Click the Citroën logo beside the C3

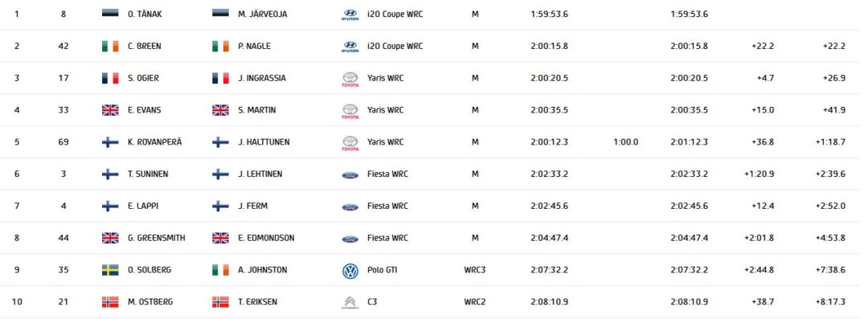[350, 302]
